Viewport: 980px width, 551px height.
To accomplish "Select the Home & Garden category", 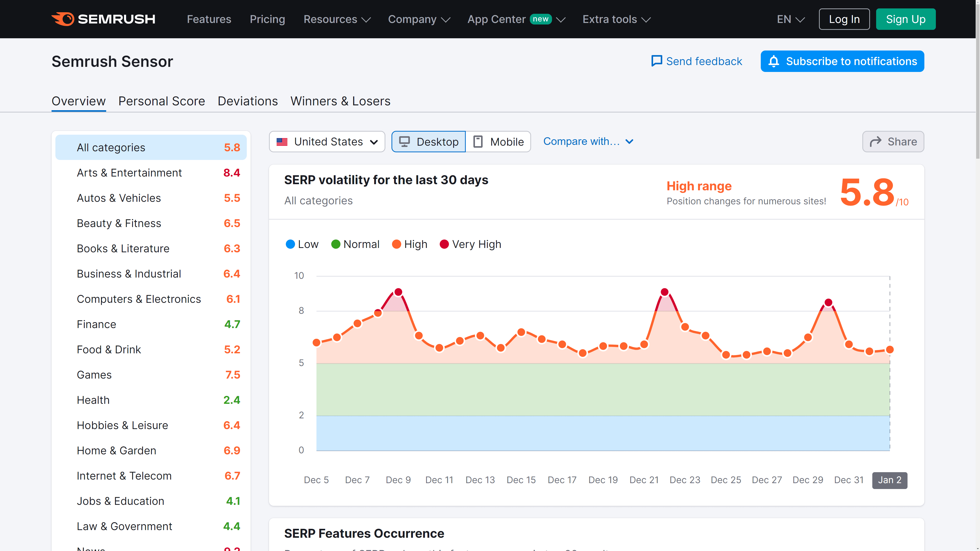I will (151, 450).
